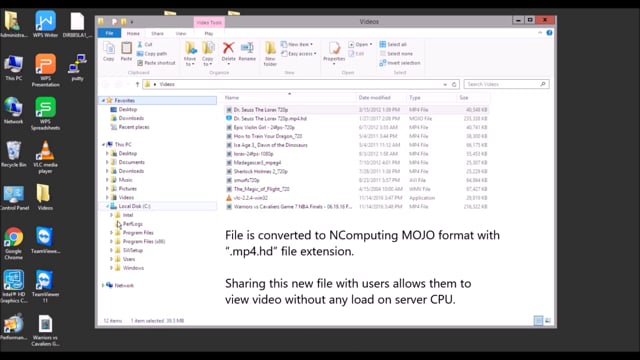Screen dimensions: 640x360
Task: Open the Windows folder in the tree
Action: pyautogui.click(x=133, y=268)
